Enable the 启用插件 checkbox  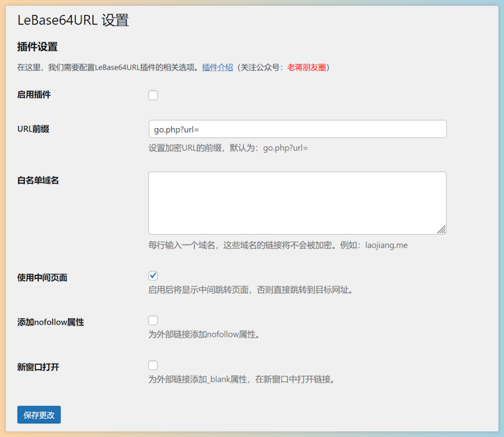153,95
